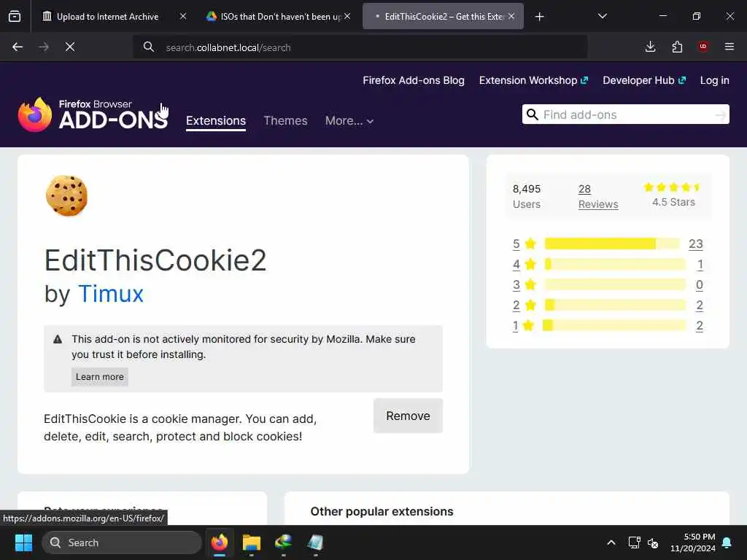Viewport: 747px width, 560px height.
Task: Stop loading the current page
Action: click(x=69, y=47)
